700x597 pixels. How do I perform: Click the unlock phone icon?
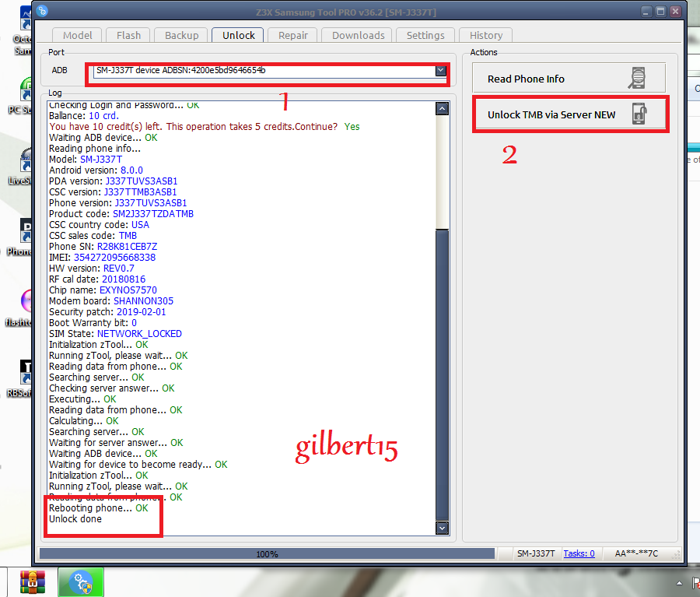coord(639,114)
